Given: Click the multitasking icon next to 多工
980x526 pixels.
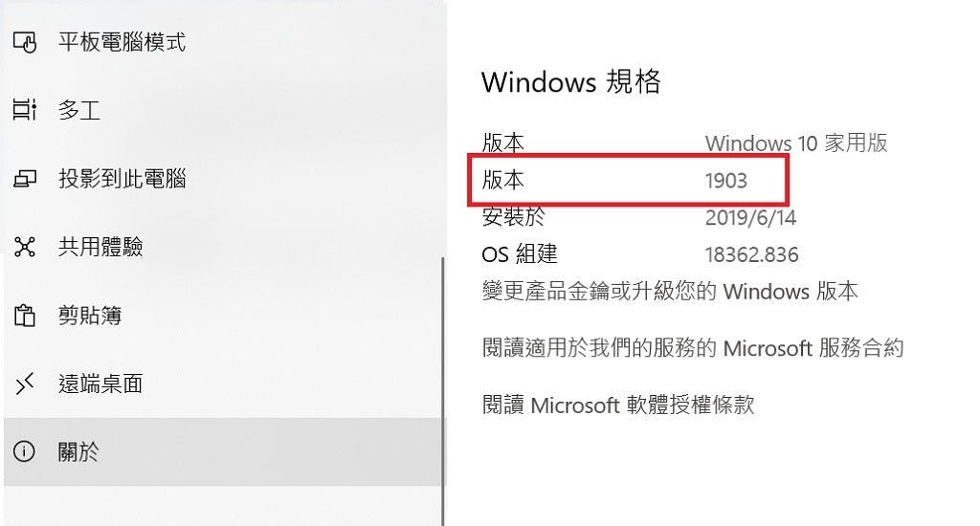Looking at the screenshot, I should (x=25, y=111).
